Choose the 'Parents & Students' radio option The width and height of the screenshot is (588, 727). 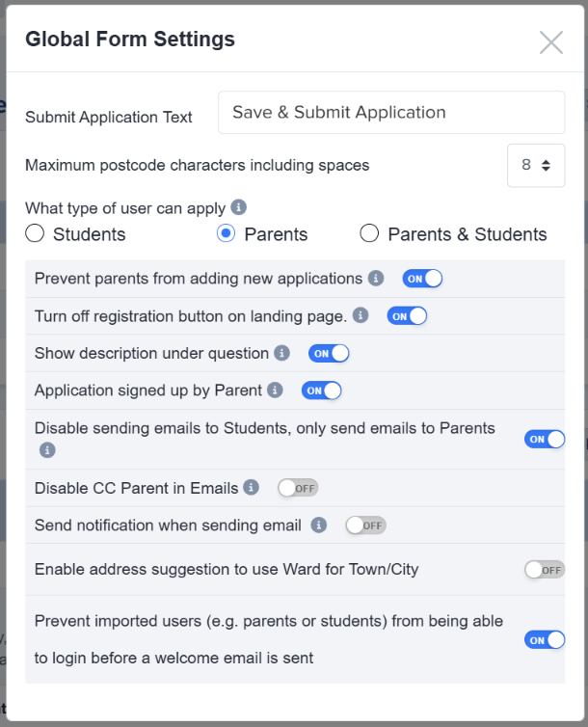click(369, 233)
